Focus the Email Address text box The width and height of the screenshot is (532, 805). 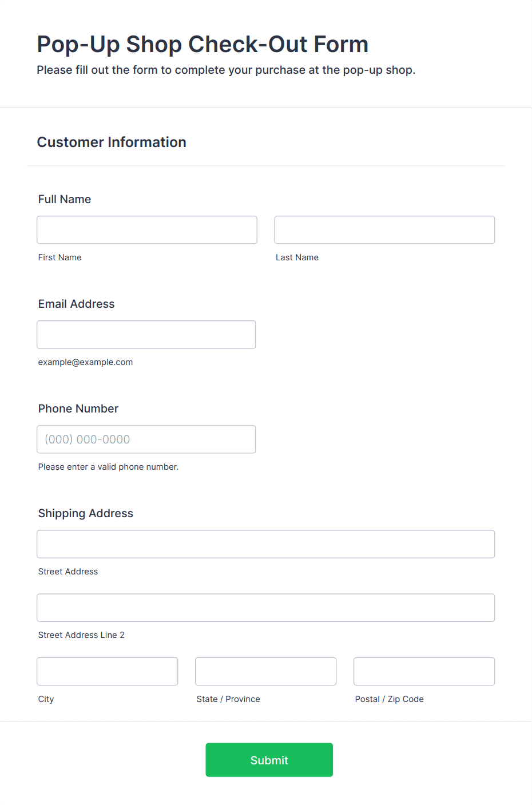146,335
